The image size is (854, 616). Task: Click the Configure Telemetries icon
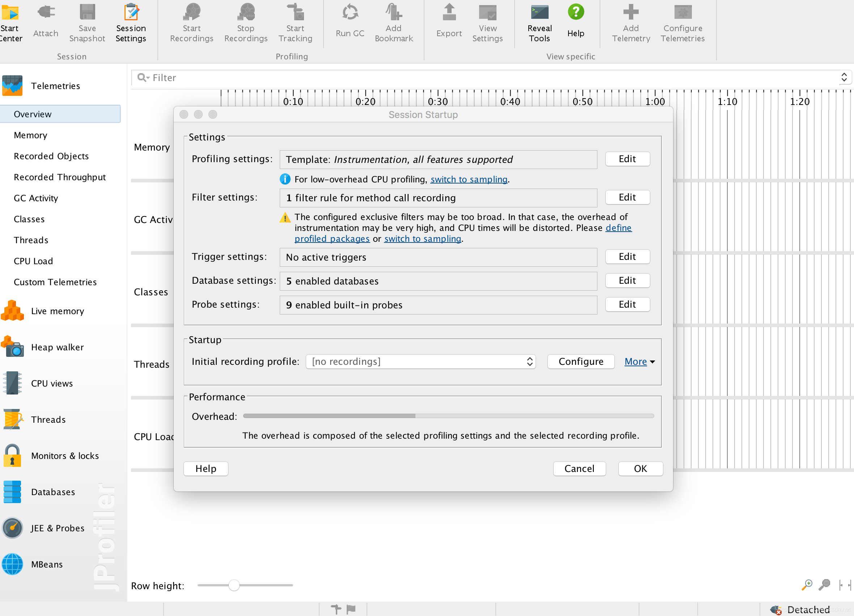tap(683, 12)
